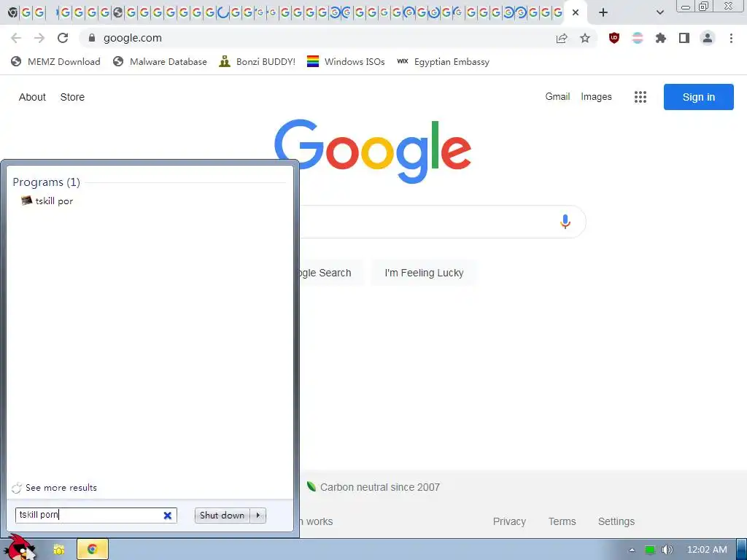Open the Chrome profile avatar

(708, 38)
